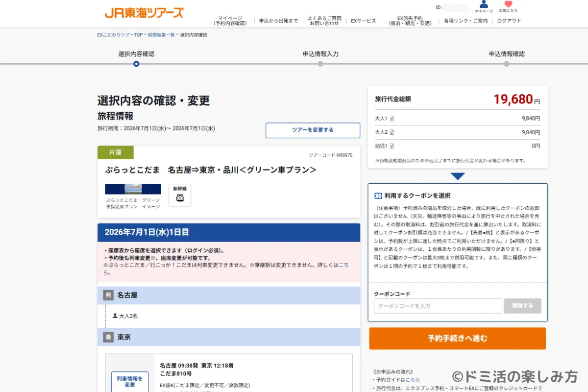588x392 pixels.
Task: Click the plan title ぷらっとこだま 名古屋⇒東京・品川
Action: (x=210, y=170)
